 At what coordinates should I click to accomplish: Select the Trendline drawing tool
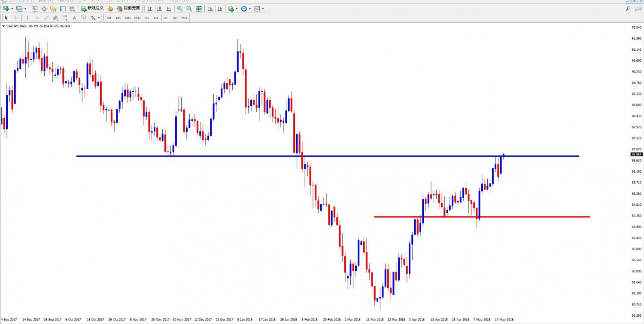(x=46, y=18)
